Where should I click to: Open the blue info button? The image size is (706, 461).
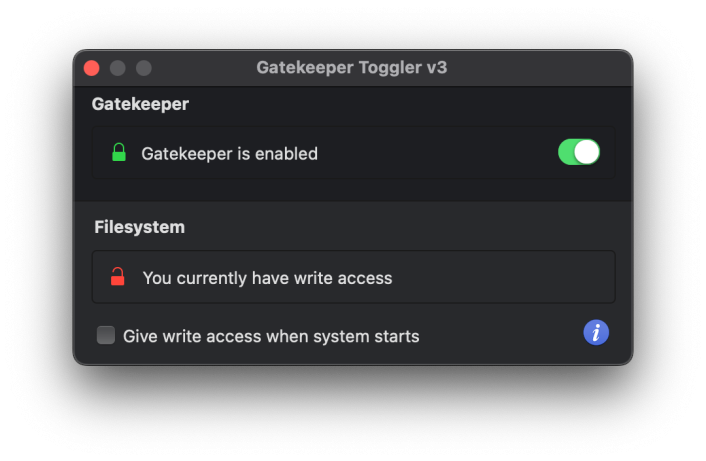[596, 333]
